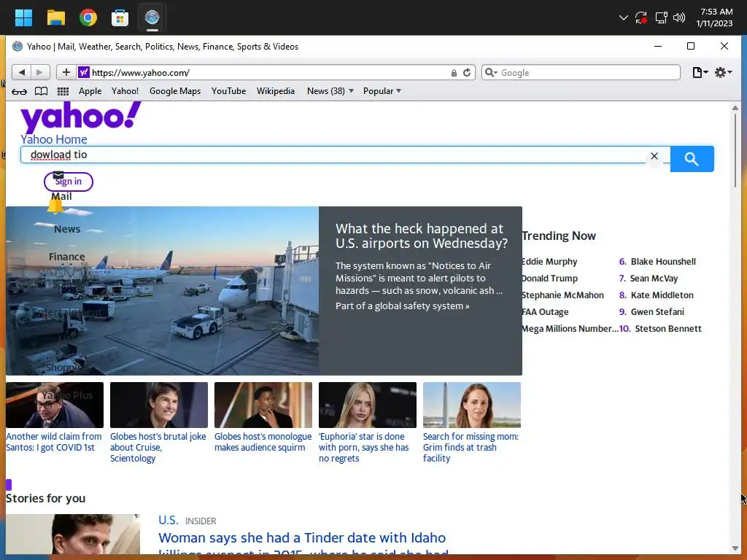Open Search for missing mom story
The height and width of the screenshot is (560, 747).
(x=471, y=447)
